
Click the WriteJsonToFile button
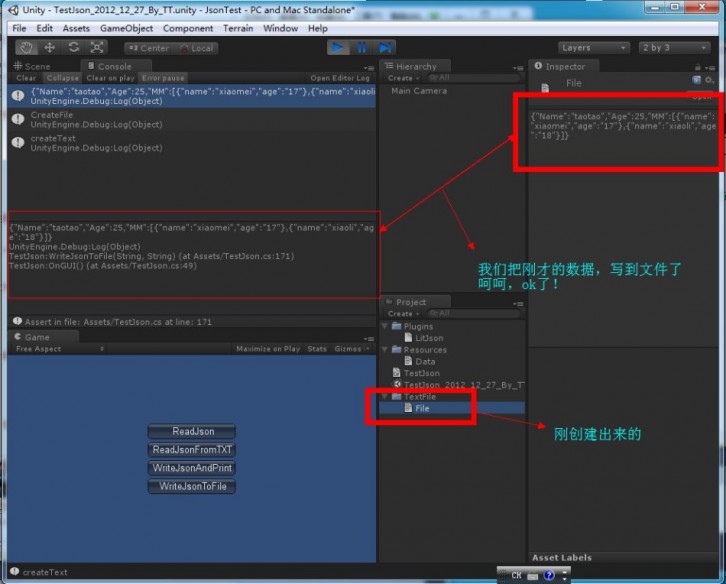click(x=192, y=486)
